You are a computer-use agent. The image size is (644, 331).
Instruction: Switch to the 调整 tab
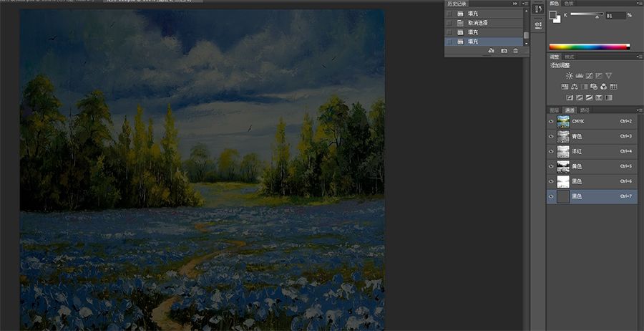click(x=555, y=57)
